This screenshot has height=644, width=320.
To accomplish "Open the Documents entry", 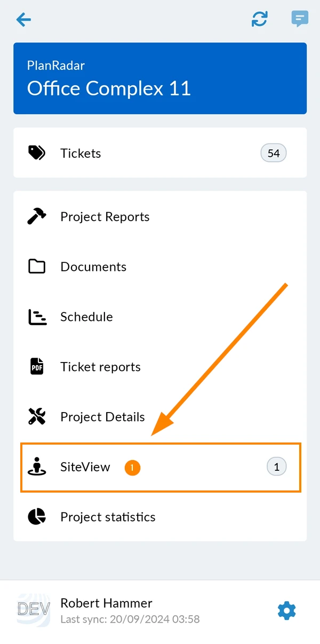I will click(x=160, y=267).
